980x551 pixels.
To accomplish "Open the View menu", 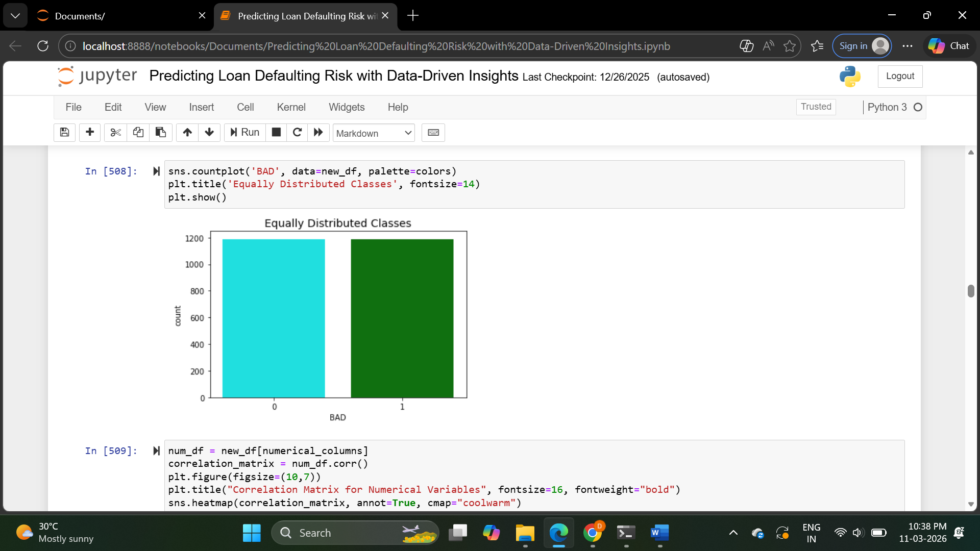I will (155, 107).
